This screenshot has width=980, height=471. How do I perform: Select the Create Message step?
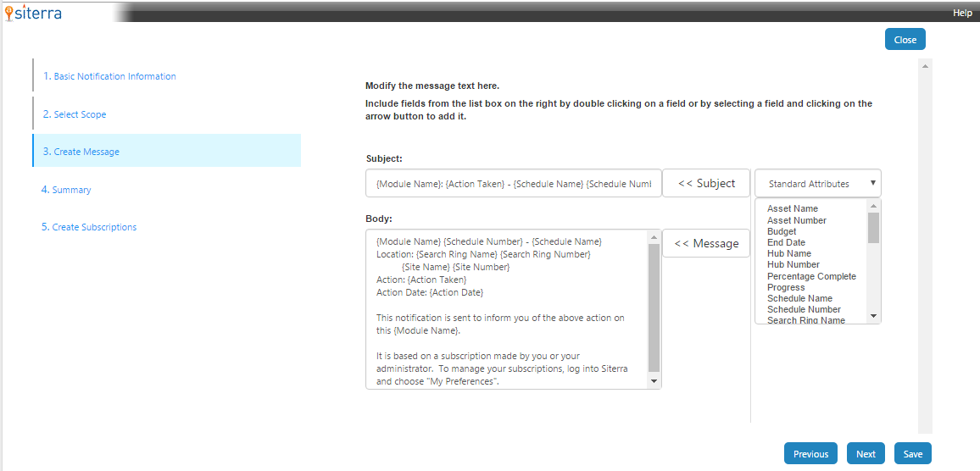[x=86, y=152]
